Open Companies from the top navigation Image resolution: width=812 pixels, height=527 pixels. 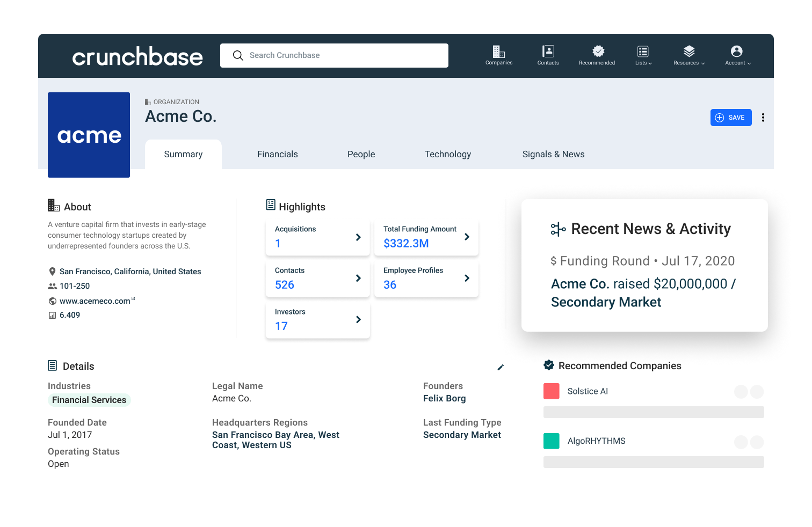498,55
